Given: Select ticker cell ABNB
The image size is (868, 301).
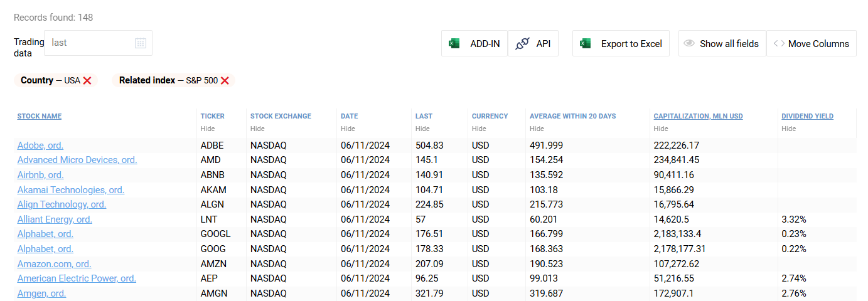Looking at the screenshot, I should (x=212, y=175).
